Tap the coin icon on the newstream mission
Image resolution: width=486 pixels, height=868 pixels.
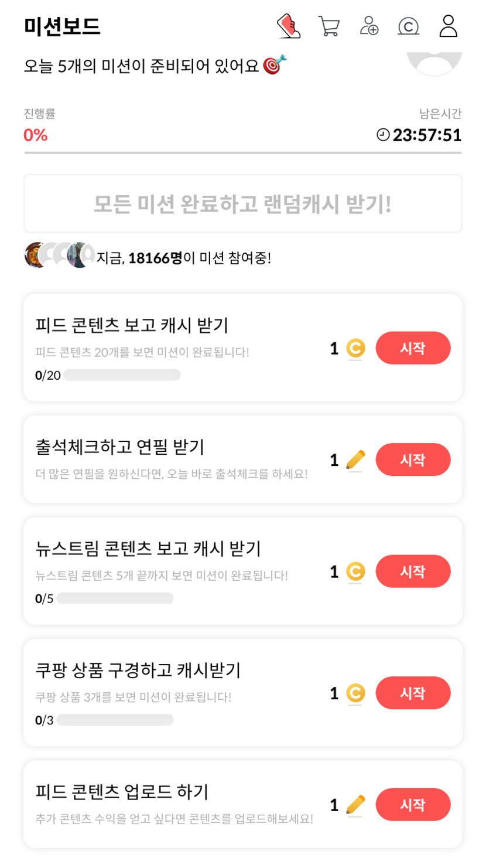tap(355, 571)
